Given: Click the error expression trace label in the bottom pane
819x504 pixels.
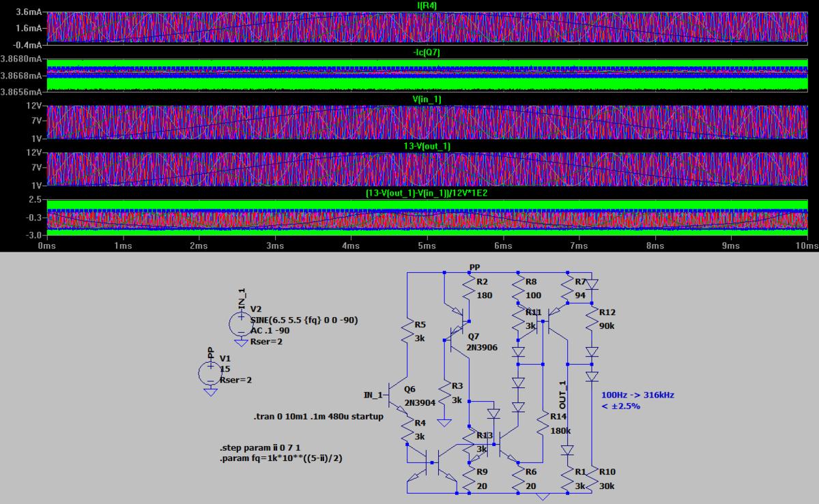Looking at the screenshot, I should [427, 193].
